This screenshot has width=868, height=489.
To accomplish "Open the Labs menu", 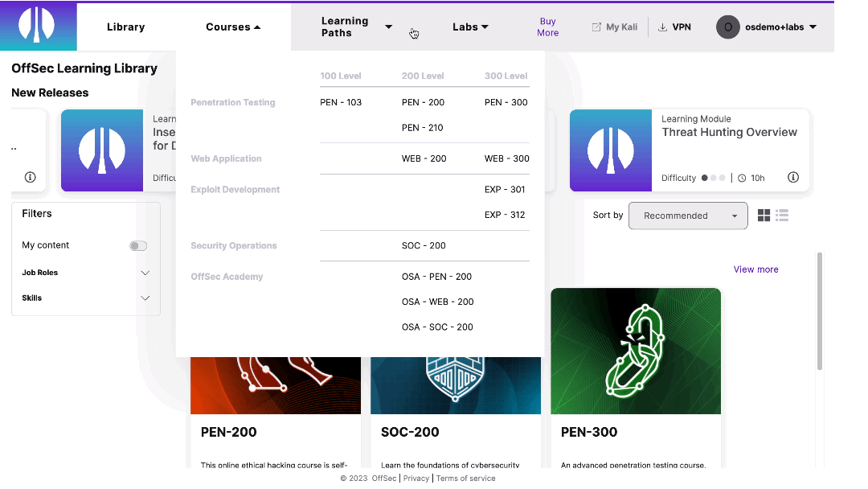I will tap(470, 27).
